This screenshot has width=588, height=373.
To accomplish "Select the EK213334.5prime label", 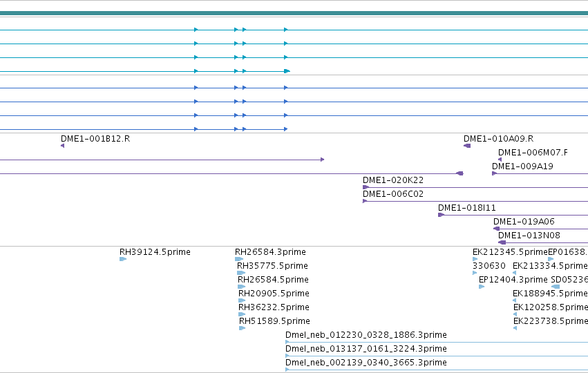I will [550, 266].
